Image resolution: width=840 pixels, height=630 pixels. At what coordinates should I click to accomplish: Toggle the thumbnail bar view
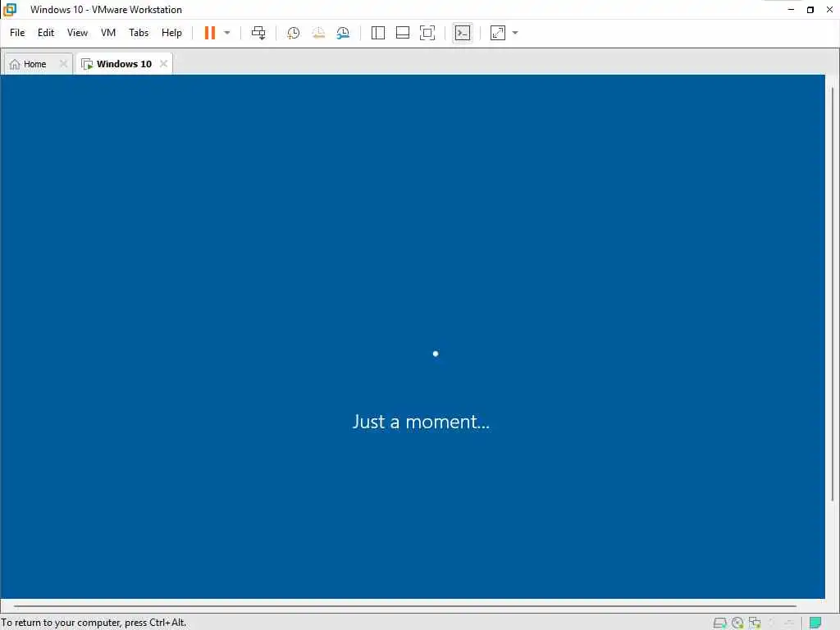pos(402,33)
